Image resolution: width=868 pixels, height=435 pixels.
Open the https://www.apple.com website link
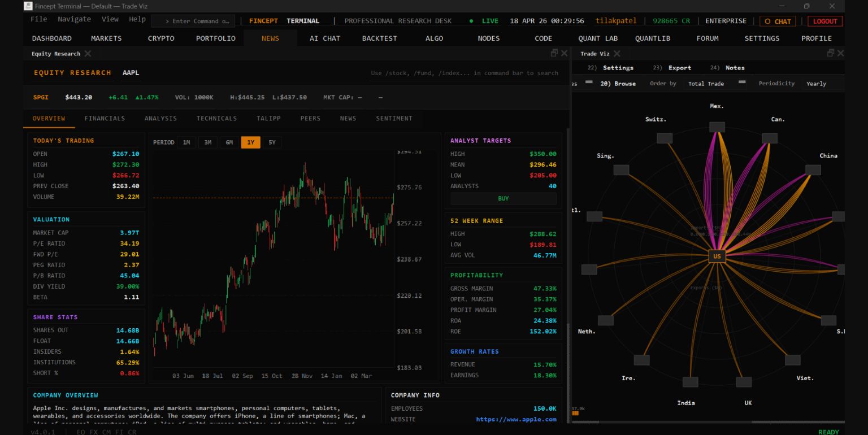517,419
